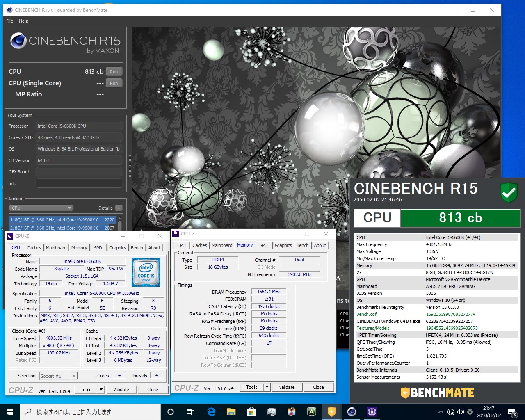Expand Tools dropdown arrow in left CPU-Z
The height and width of the screenshot is (420, 525).
(x=101, y=390)
